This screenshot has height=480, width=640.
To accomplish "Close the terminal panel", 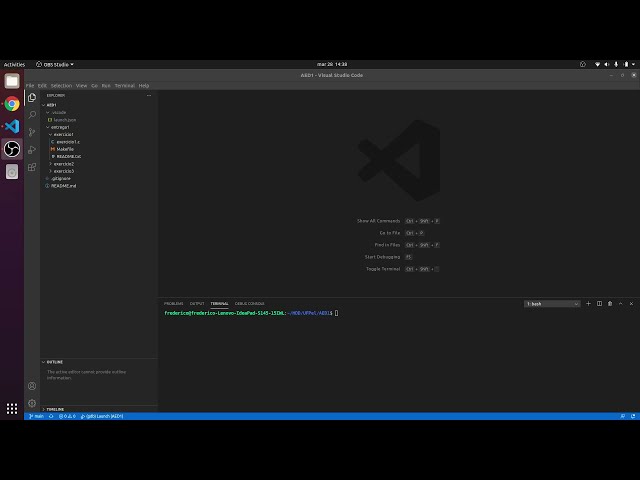I will [631, 304].
